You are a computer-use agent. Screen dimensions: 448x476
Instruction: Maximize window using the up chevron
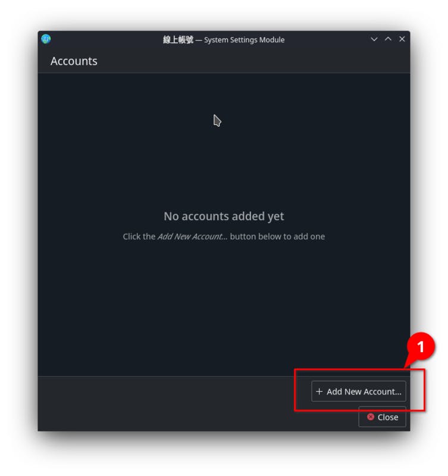coord(388,39)
